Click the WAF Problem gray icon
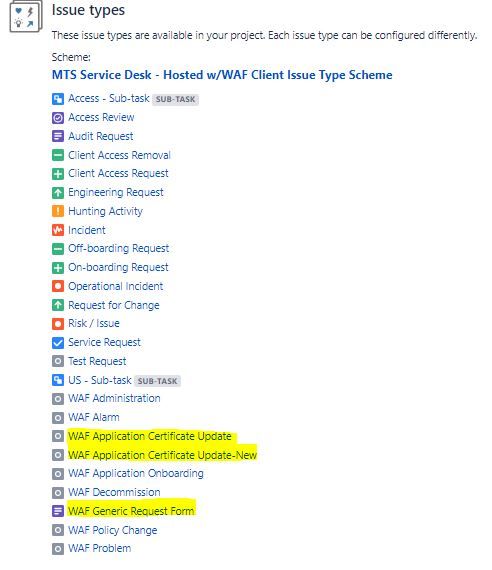Viewport: 492px width, 570px height. [x=58, y=549]
